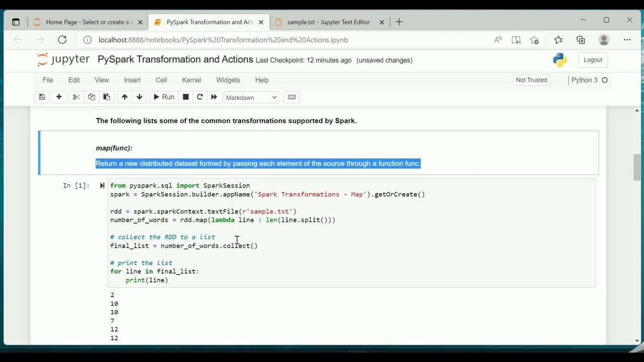Open the command palette keyboard icon

coord(292,97)
